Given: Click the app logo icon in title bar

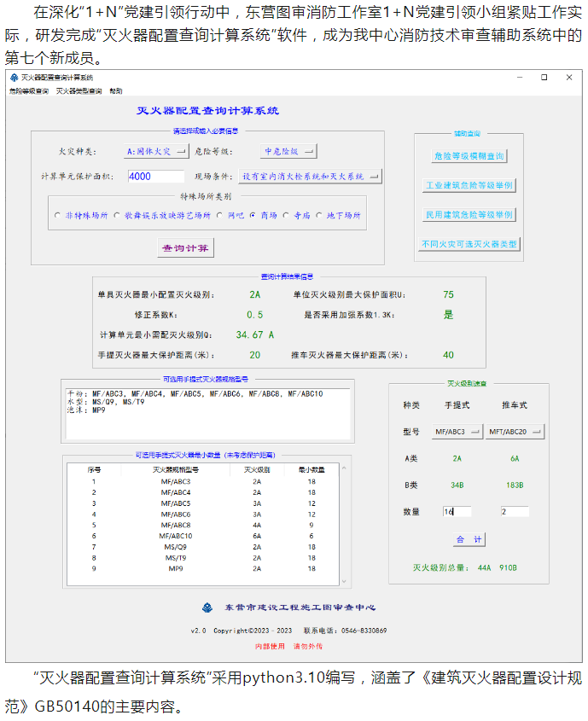Looking at the screenshot, I should 14,78.
